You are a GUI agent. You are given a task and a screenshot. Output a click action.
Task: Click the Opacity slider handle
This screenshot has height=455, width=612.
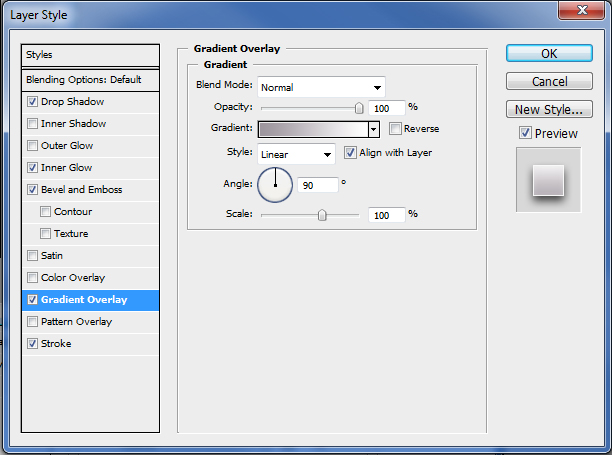pos(359,108)
